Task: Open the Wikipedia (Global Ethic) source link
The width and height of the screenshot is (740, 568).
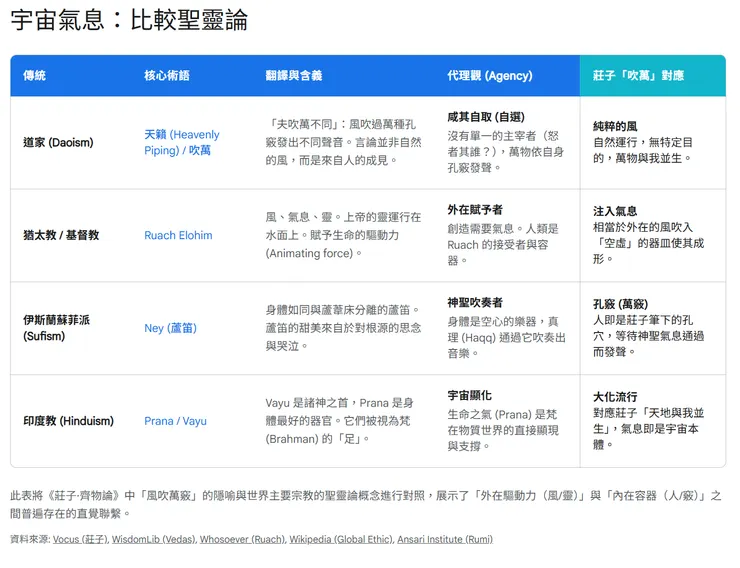Action: pyautogui.click(x=341, y=539)
